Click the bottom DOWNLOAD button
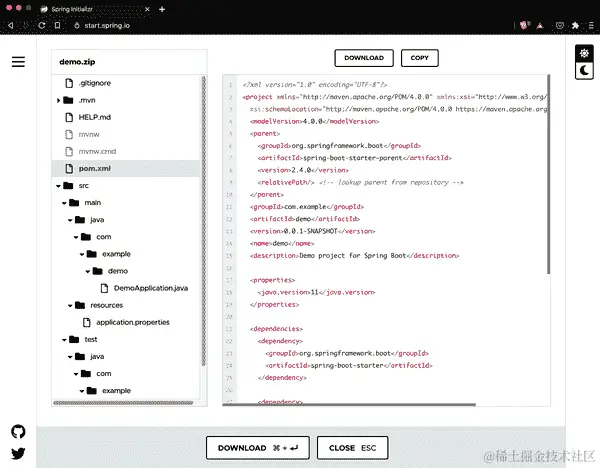Image resolution: width=600 pixels, height=468 pixels. click(x=258, y=448)
